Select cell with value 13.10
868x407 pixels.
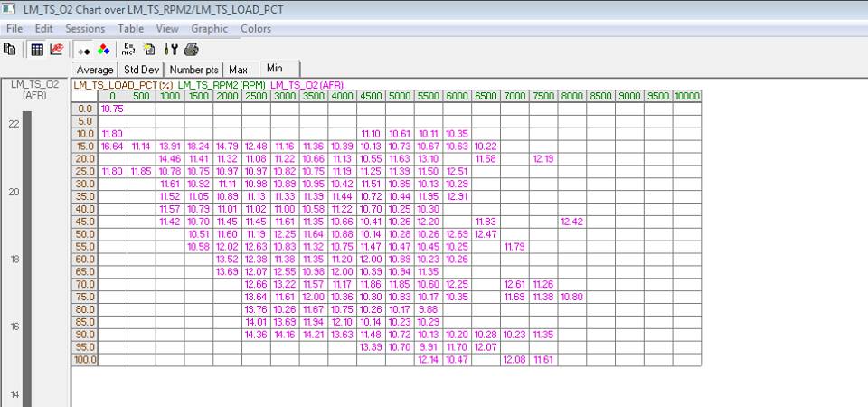429,159
